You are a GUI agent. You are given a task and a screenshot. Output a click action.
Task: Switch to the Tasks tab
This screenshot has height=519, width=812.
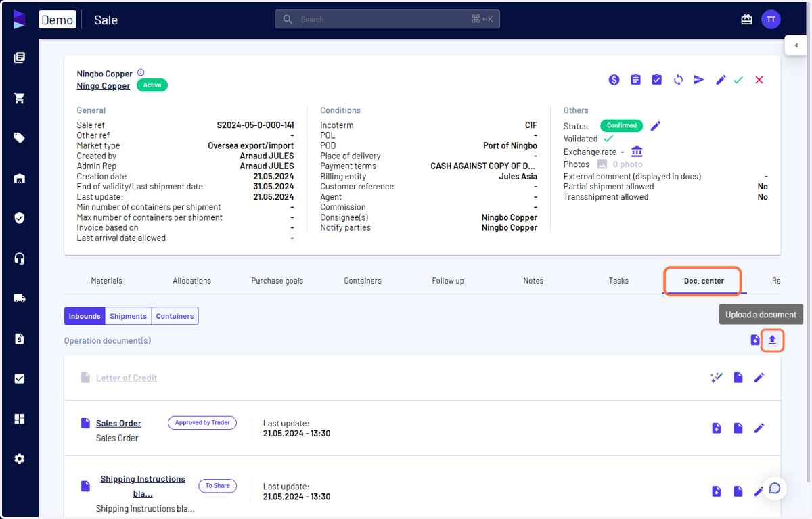click(x=618, y=281)
